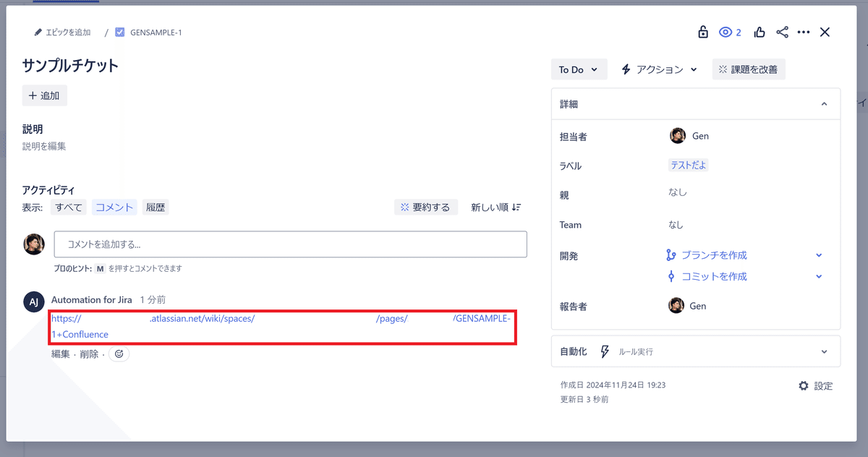The image size is (868, 457).
Task: Click the thumbs-up vote icon
Action: [759, 32]
